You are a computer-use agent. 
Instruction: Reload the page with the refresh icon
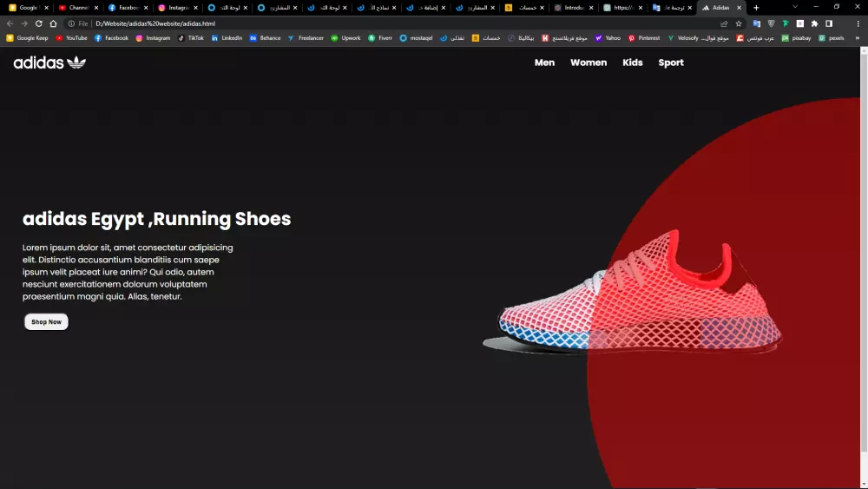click(39, 23)
